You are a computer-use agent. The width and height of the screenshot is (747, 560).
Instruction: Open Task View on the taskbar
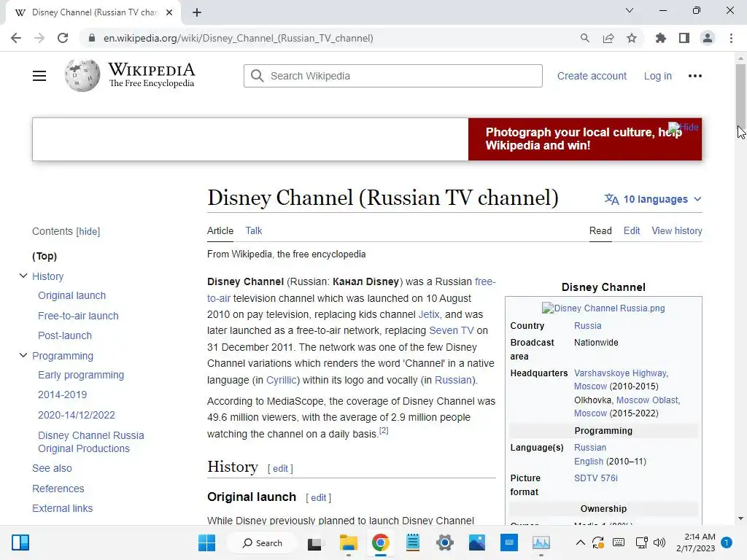[314, 543]
